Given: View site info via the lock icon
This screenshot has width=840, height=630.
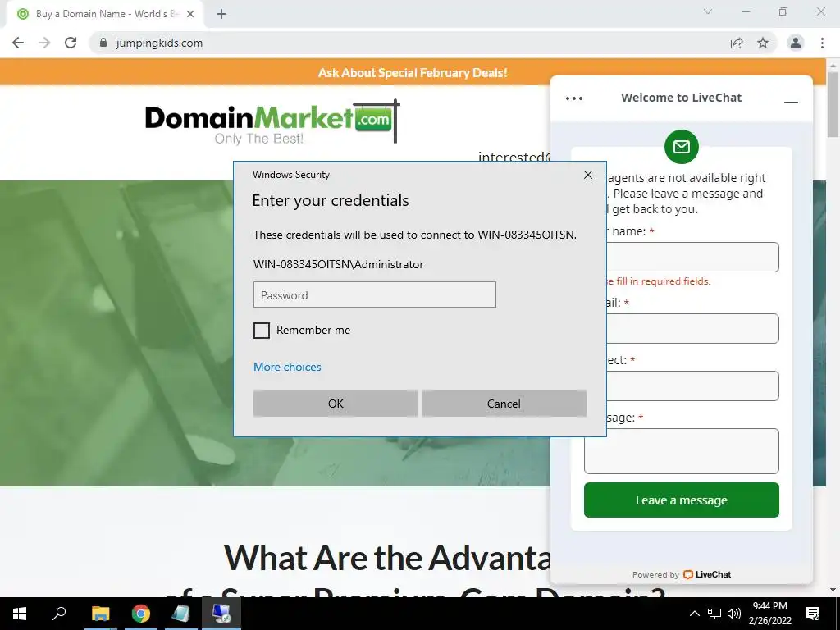Looking at the screenshot, I should (103, 43).
